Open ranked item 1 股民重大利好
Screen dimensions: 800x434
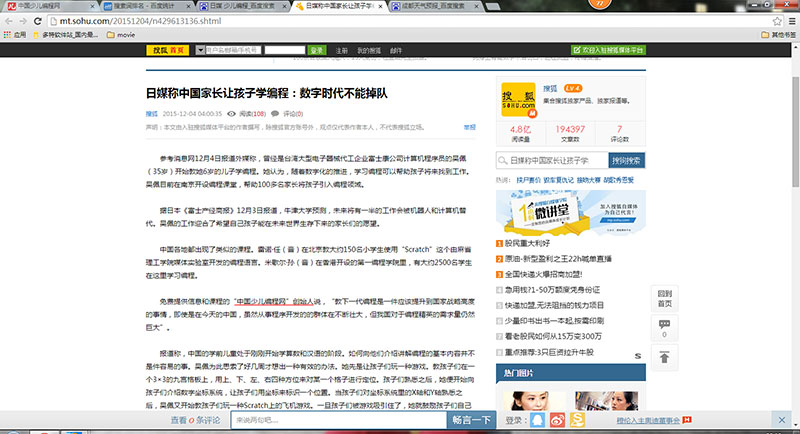click(x=527, y=243)
